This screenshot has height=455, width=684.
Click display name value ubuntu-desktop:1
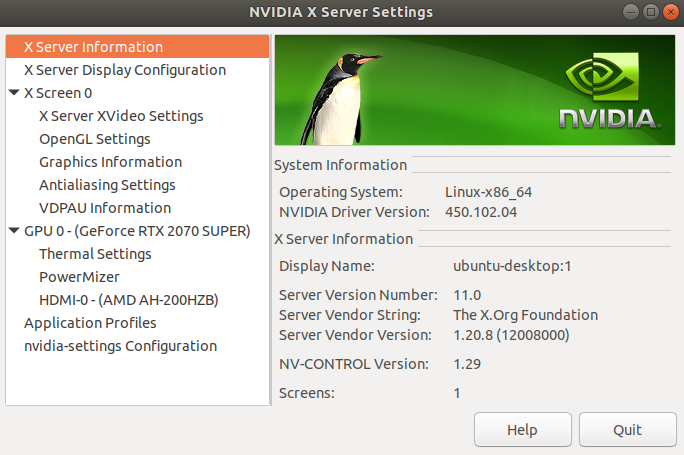coord(512,266)
